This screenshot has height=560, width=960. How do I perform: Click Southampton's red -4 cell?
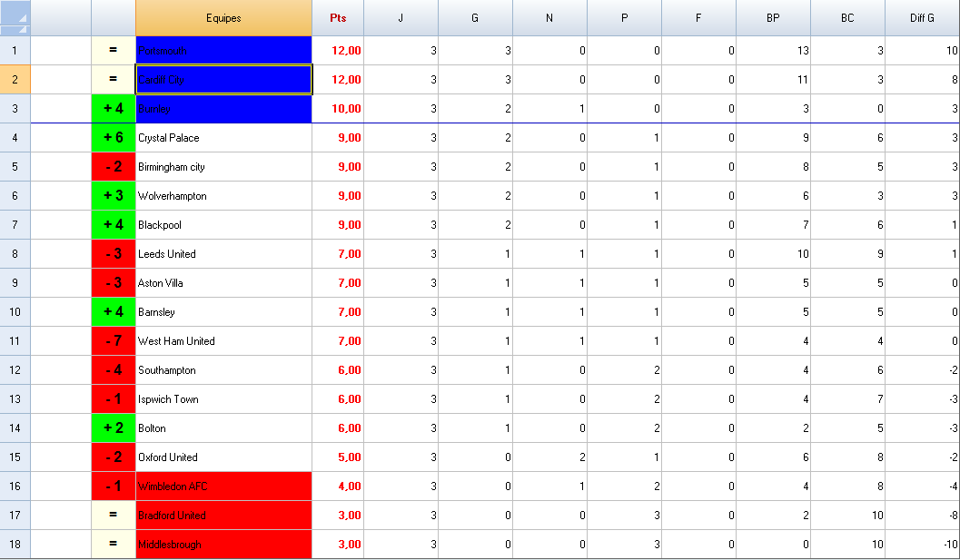point(114,370)
